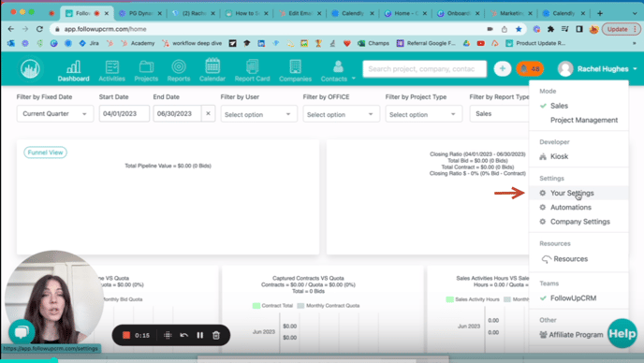The height and width of the screenshot is (363, 644).
Task: Expand the Contacts dropdown arrow
Action: tap(354, 78)
